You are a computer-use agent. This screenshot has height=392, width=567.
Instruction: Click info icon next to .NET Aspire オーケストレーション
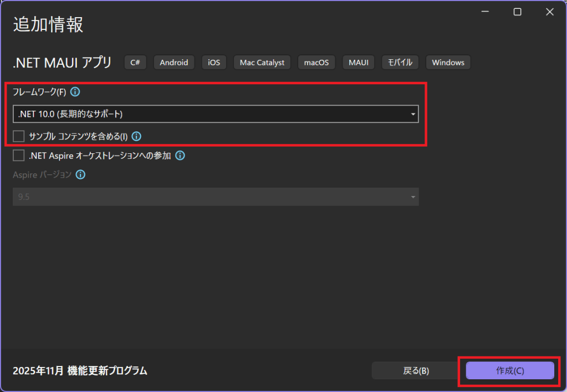click(180, 156)
